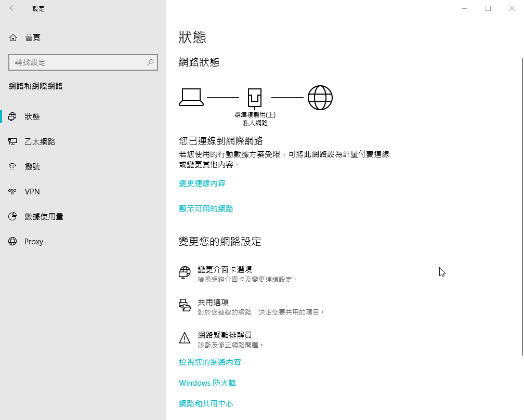Click the back arrow in the title bar
524x420 pixels.
click(12, 8)
